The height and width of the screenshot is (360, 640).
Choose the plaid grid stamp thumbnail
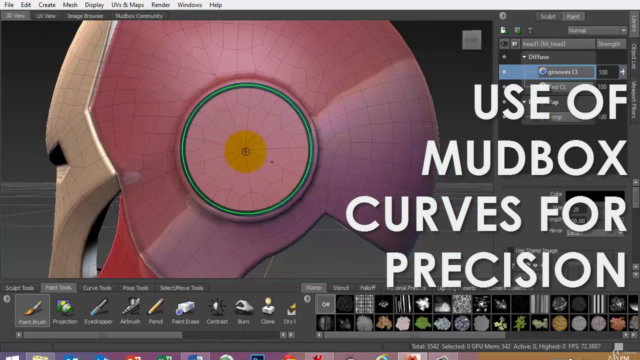364,304
